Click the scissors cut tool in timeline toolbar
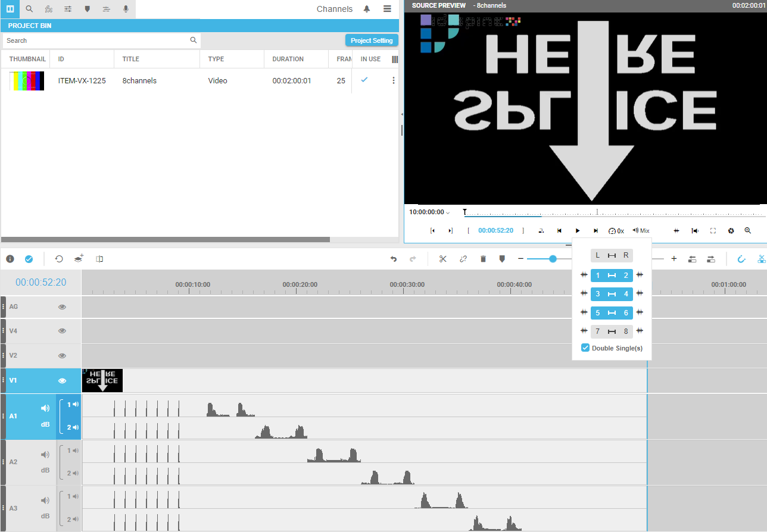 tap(442, 259)
